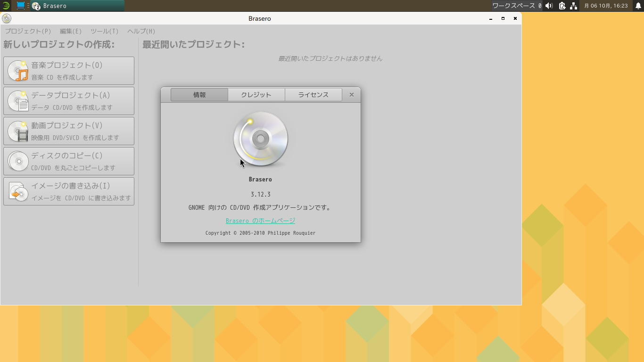The width and height of the screenshot is (644, 362).
Task: Open the notification bell icon
Action: [x=638, y=6]
